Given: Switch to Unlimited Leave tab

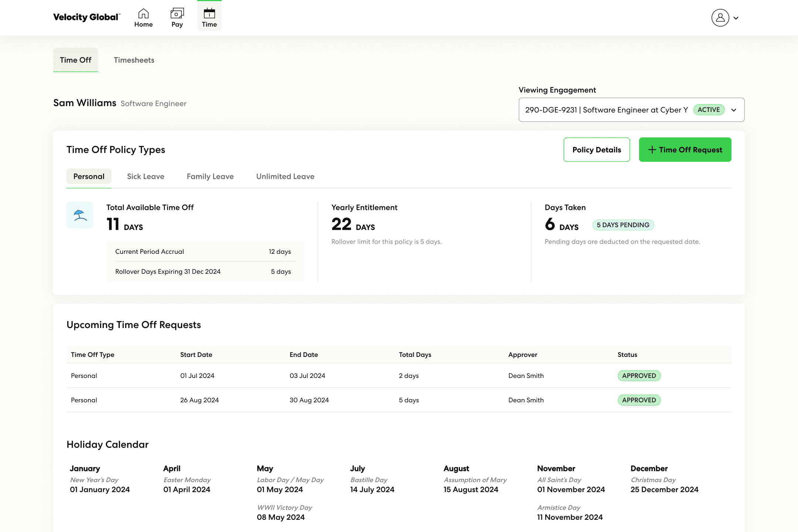Looking at the screenshot, I should (x=285, y=177).
